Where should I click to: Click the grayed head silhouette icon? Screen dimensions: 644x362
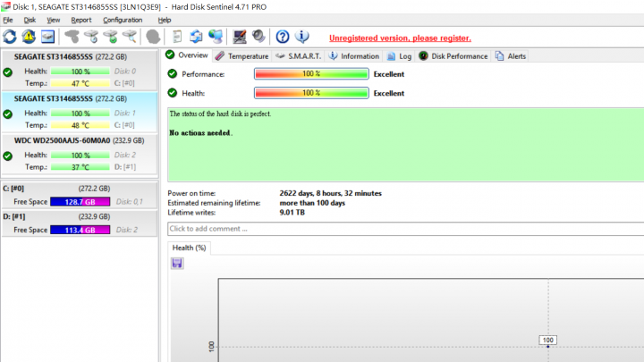point(153,37)
